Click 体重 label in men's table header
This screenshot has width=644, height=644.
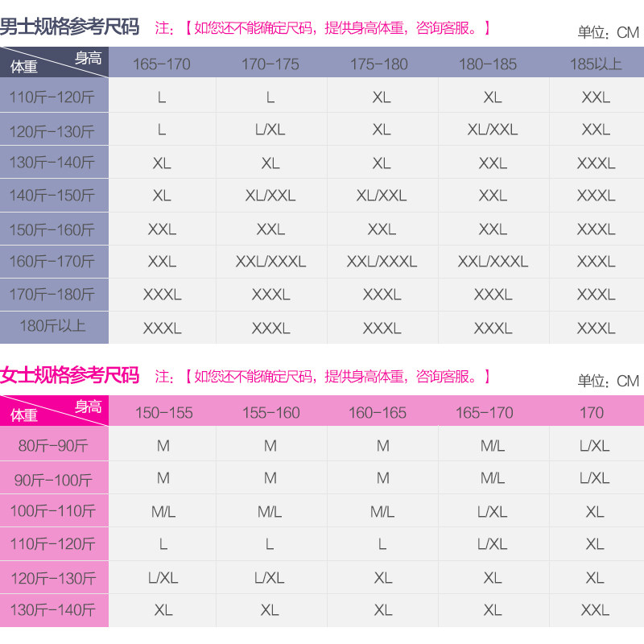24,67
